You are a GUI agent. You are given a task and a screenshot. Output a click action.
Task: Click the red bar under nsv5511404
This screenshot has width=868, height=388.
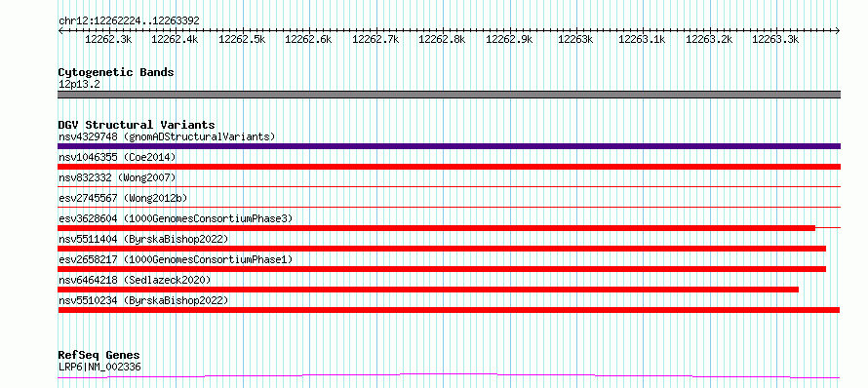click(x=442, y=249)
